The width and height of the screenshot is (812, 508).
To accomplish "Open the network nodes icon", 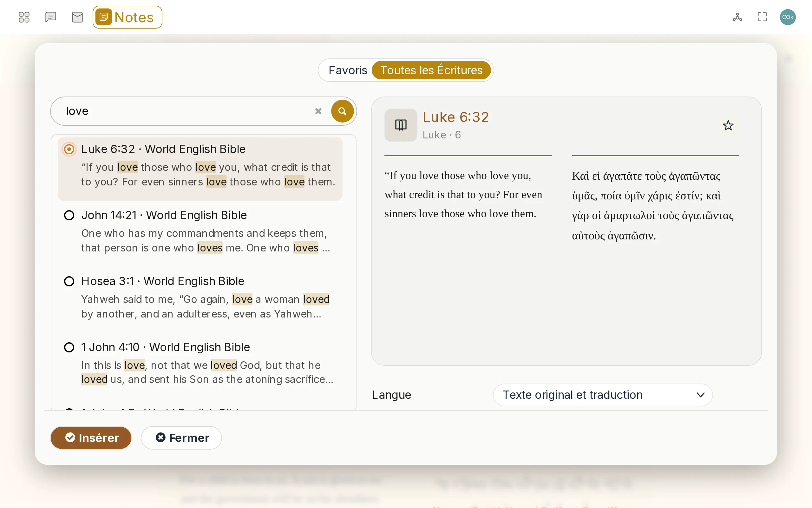I will [x=737, y=17].
